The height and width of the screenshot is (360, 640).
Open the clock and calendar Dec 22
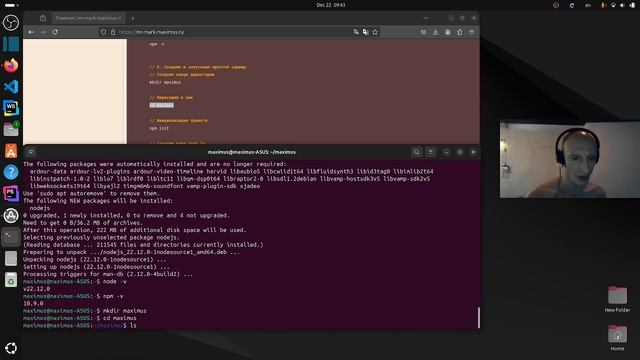(x=331, y=5)
